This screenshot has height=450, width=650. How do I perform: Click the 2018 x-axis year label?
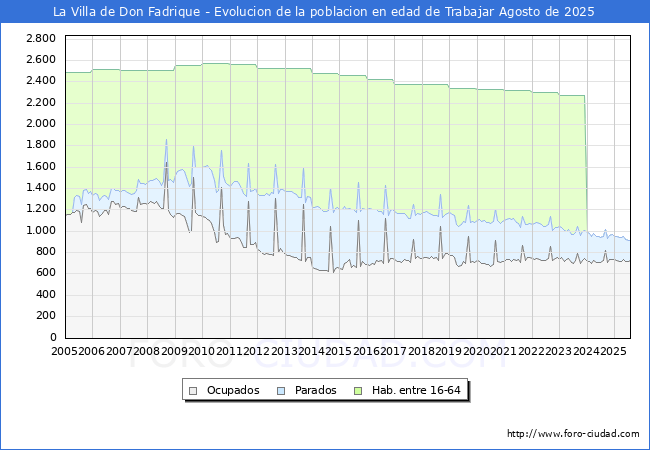point(422,351)
